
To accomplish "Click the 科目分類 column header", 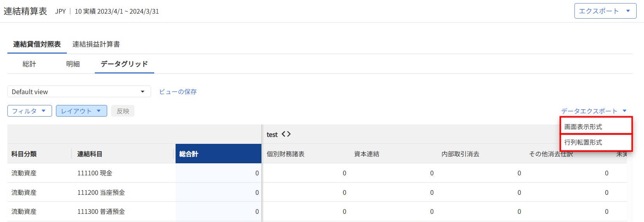I will click(24, 154).
